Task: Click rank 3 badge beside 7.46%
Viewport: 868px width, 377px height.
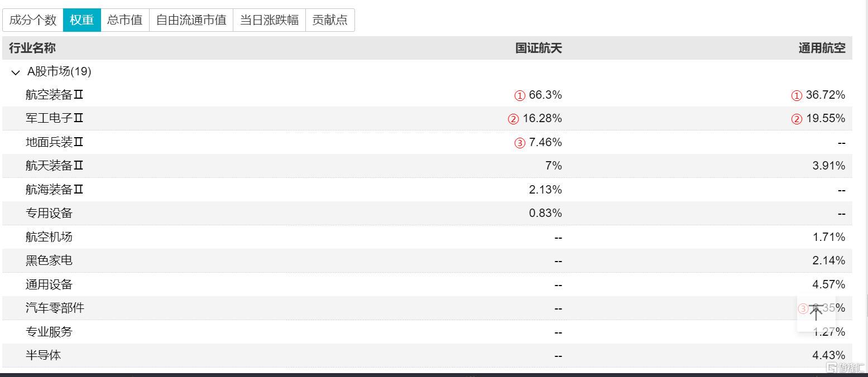Action: [520, 143]
